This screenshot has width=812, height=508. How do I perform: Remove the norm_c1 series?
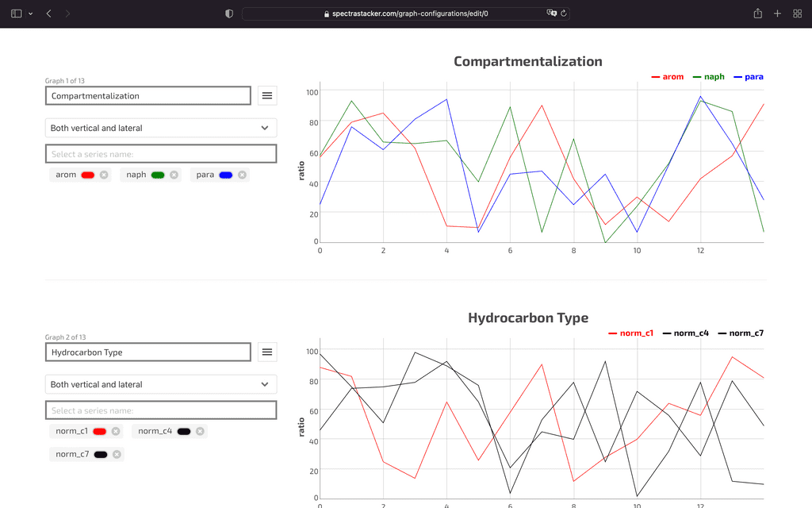point(116,431)
